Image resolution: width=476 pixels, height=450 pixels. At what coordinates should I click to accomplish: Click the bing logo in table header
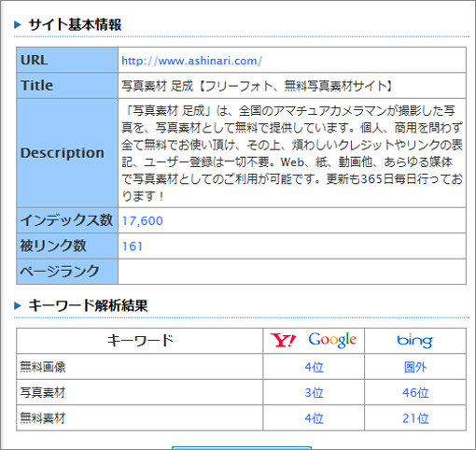(415, 341)
